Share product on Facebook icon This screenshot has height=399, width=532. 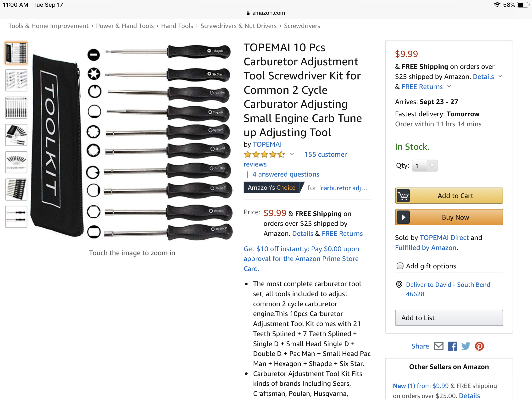(x=452, y=346)
